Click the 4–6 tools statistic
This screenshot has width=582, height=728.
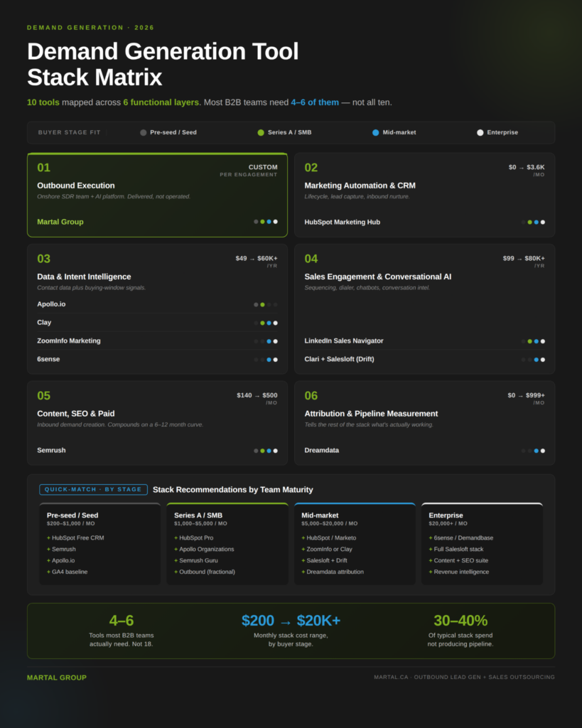[x=121, y=620]
